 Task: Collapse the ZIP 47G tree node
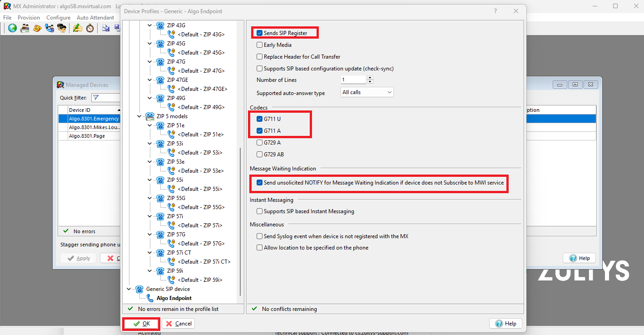tap(150, 62)
